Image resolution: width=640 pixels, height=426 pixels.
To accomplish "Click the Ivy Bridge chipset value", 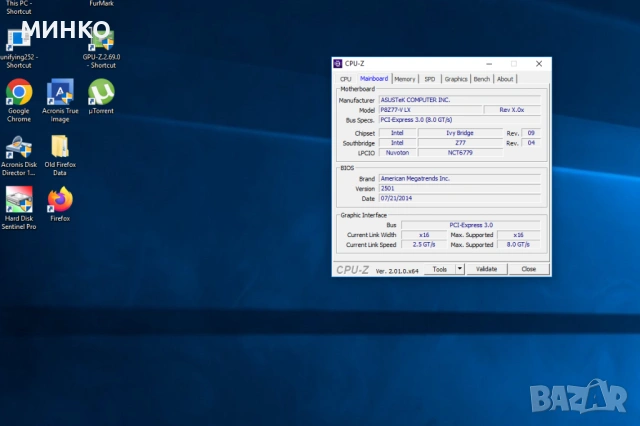I will pos(460,133).
